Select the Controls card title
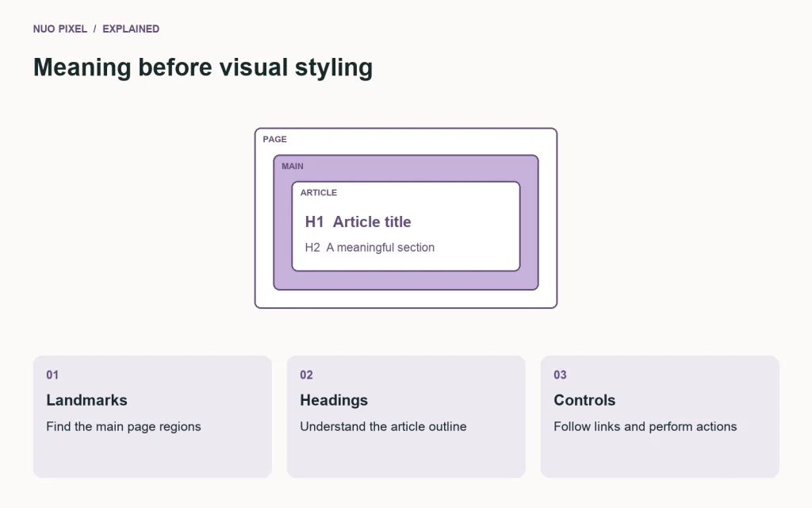 pyautogui.click(x=584, y=400)
